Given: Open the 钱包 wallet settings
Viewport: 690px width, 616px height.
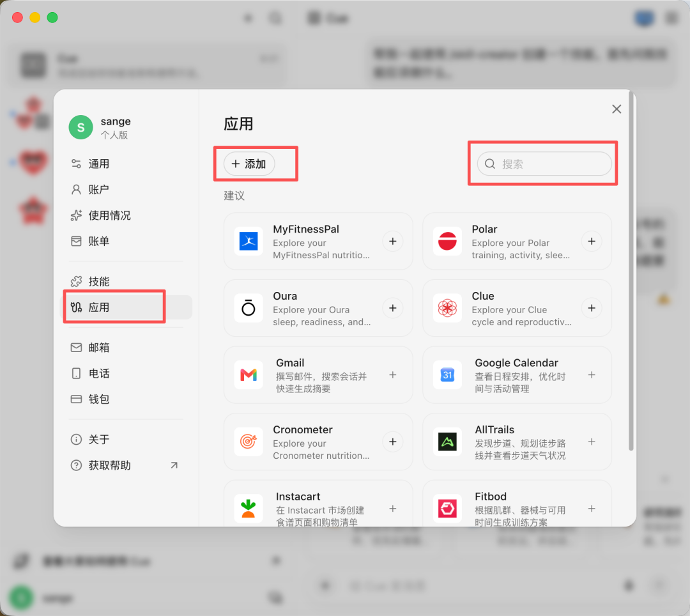Looking at the screenshot, I should point(126,399).
